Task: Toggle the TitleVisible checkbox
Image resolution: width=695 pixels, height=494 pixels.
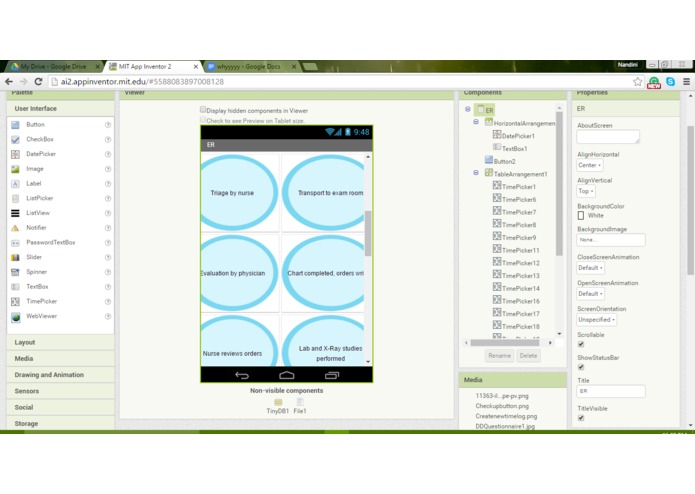Action: click(581, 418)
